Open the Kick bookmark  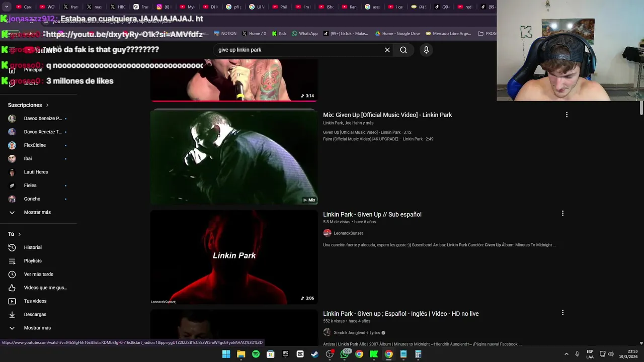click(279, 34)
